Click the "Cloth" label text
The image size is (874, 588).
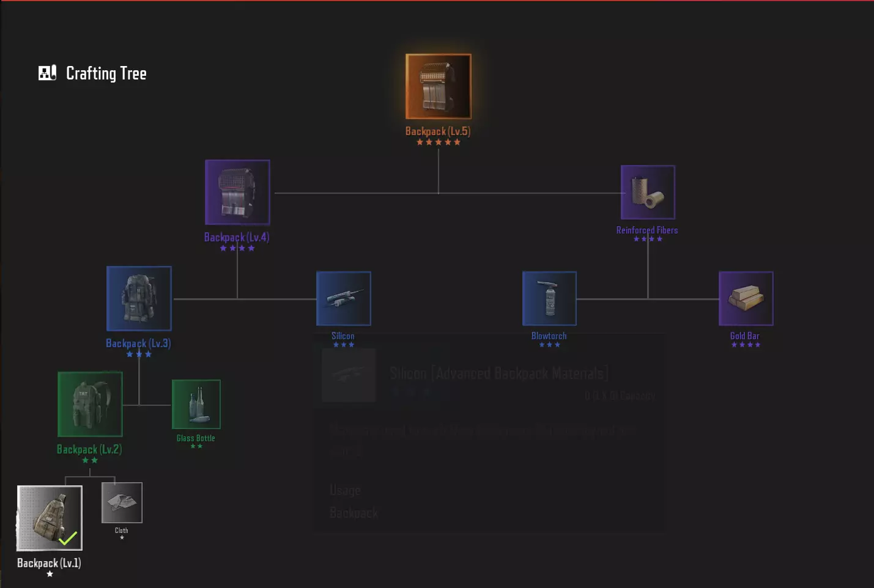pyautogui.click(x=122, y=531)
